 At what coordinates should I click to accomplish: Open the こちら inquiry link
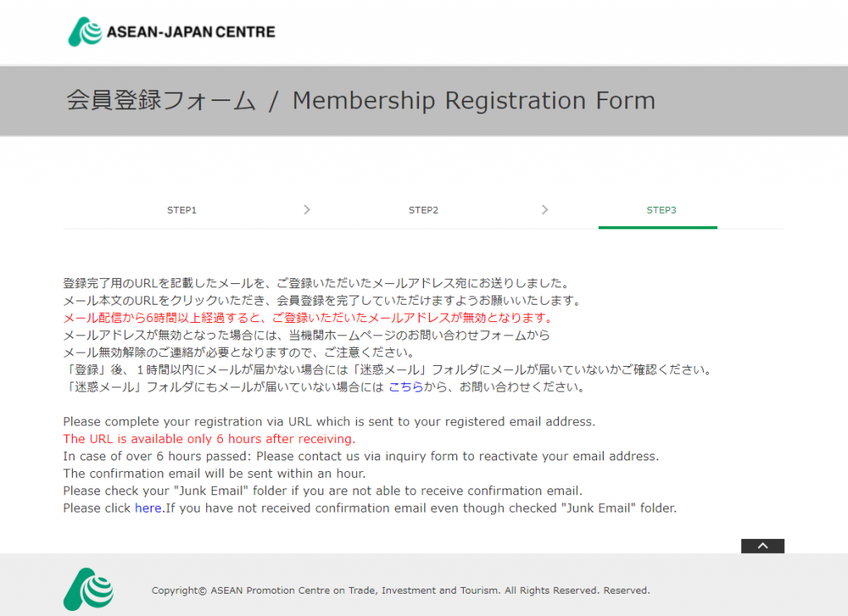[x=406, y=387]
